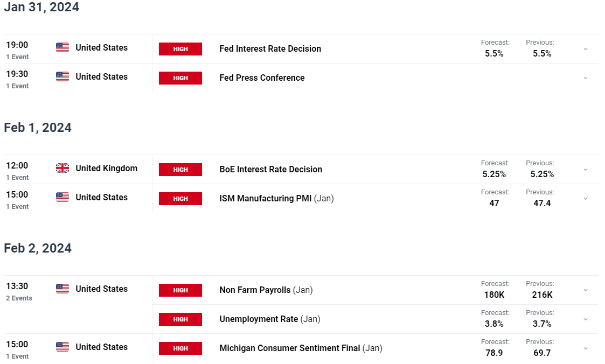The image size is (605, 364).
Task: Click HIGH badge for Fed Interest Rate Decision
Action: (180, 49)
